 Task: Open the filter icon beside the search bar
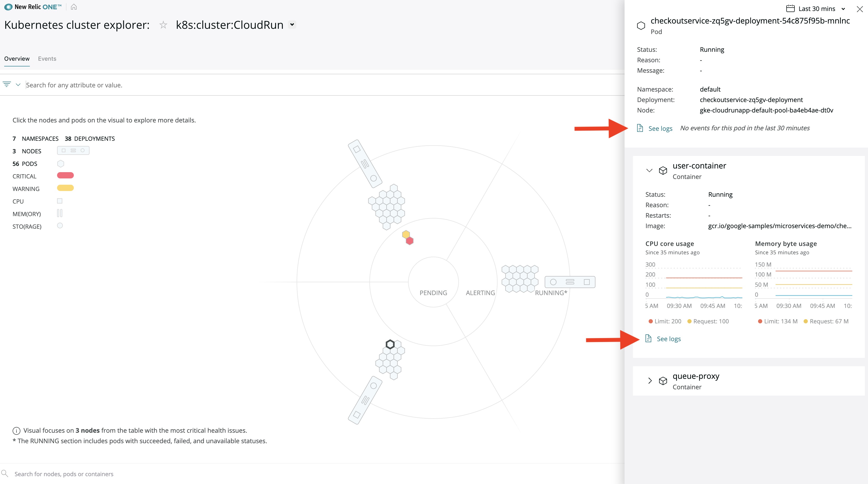tap(7, 84)
